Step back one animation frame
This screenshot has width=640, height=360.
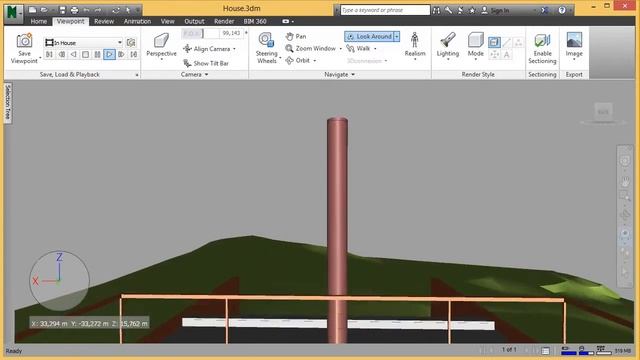[x=62, y=54]
